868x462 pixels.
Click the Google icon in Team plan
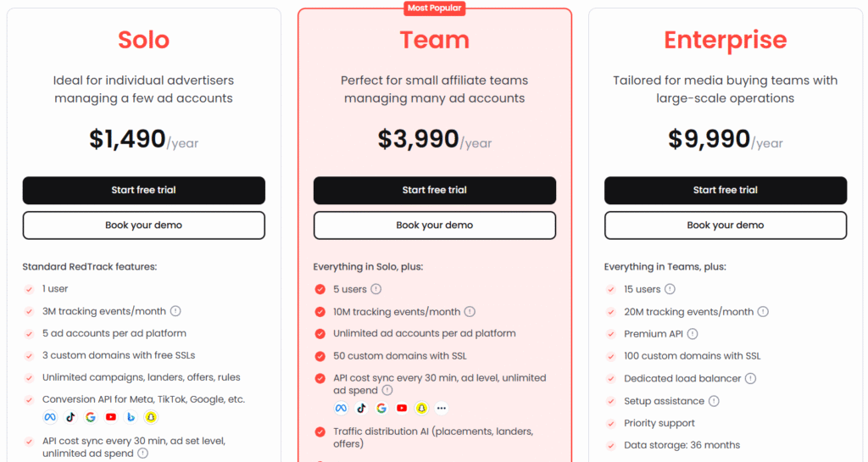[381, 409]
